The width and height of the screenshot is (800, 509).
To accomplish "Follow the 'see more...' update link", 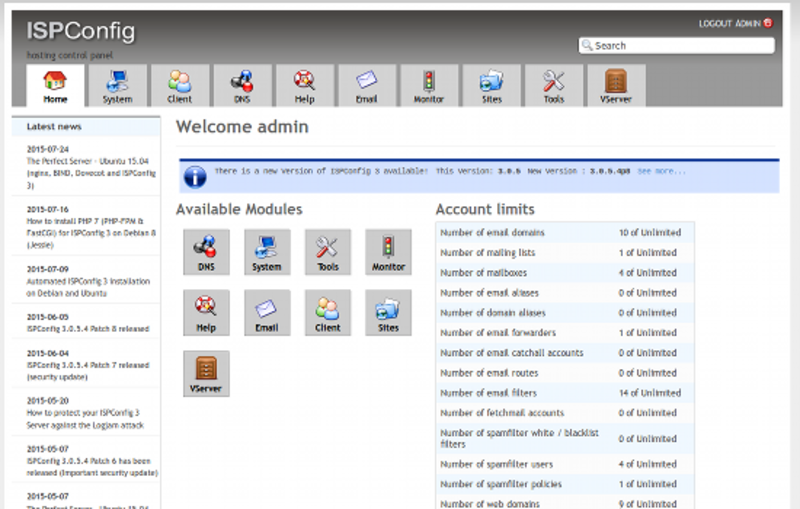I will 661,171.
